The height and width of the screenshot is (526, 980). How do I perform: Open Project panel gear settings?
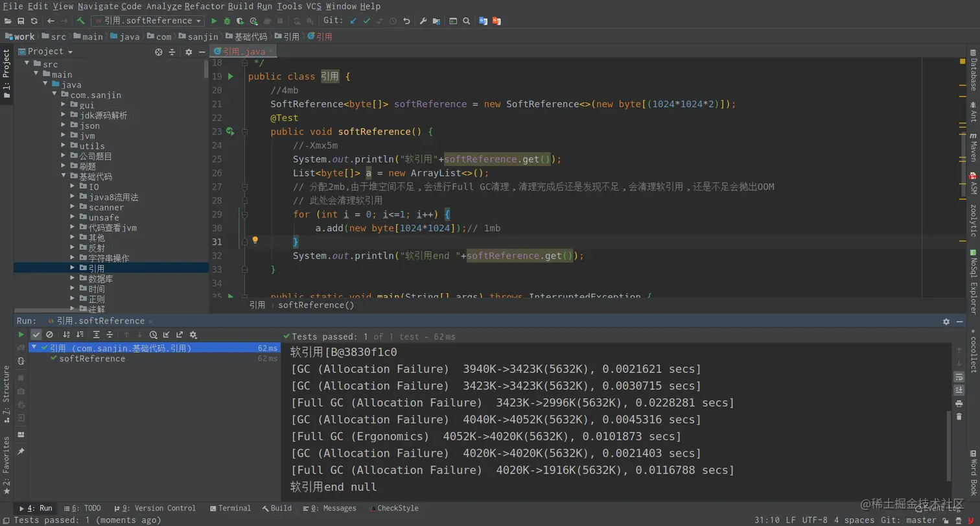click(x=189, y=52)
